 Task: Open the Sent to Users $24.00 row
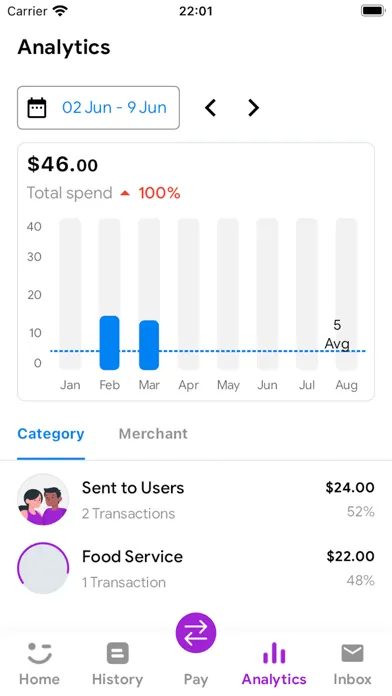[196, 499]
